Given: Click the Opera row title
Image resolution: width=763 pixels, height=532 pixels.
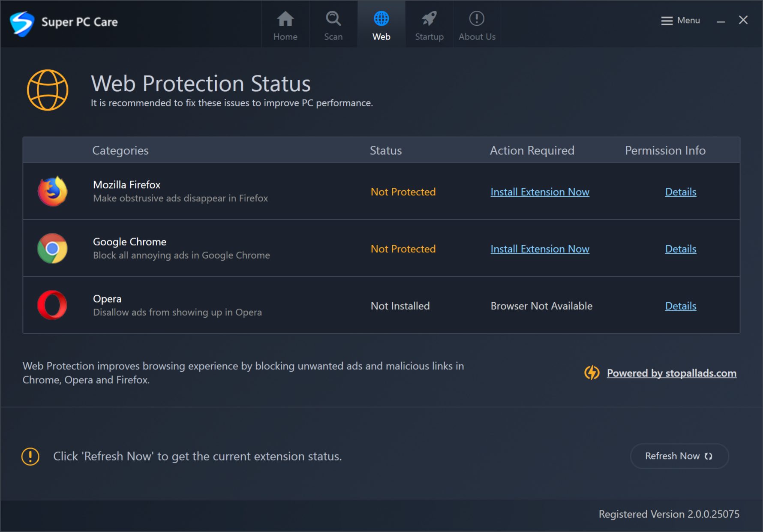Looking at the screenshot, I should pos(107,299).
